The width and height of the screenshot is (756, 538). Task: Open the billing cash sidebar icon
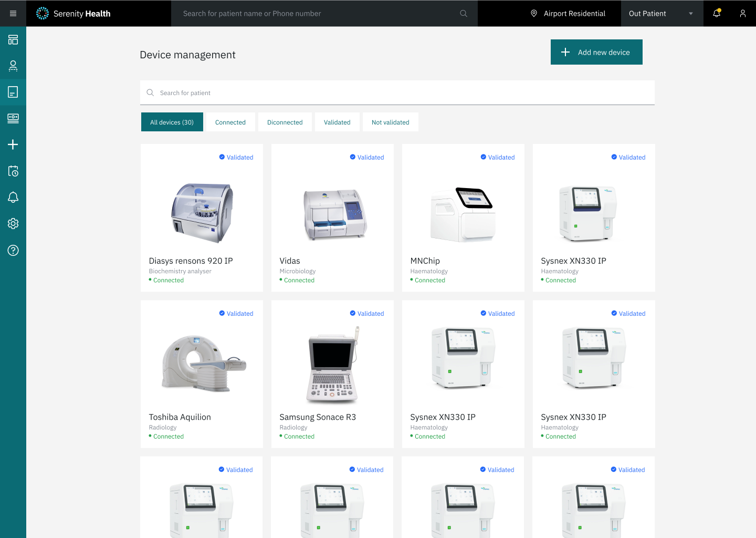click(x=13, y=118)
